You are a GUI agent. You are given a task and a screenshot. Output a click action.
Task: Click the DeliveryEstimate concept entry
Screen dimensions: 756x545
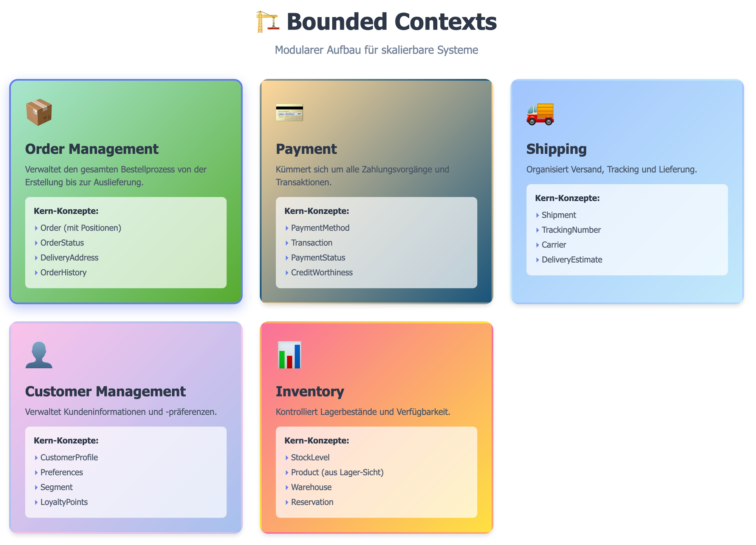pos(572,259)
